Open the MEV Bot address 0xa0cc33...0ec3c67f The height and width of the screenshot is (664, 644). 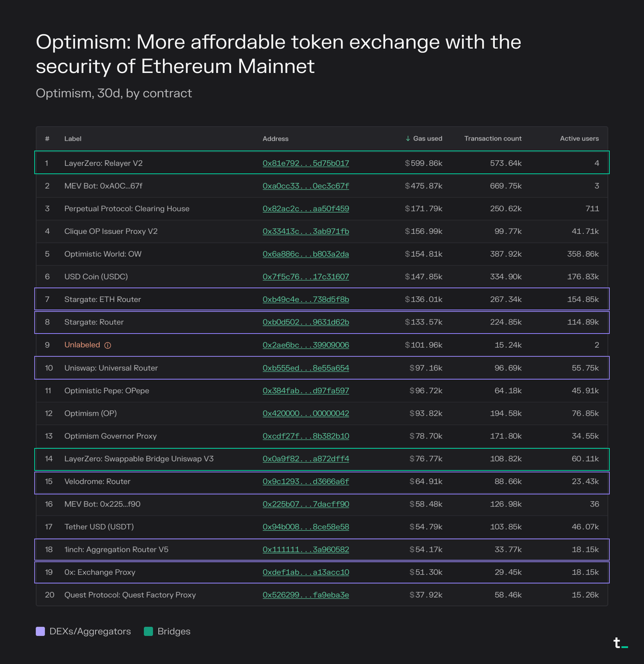(305, 186)
